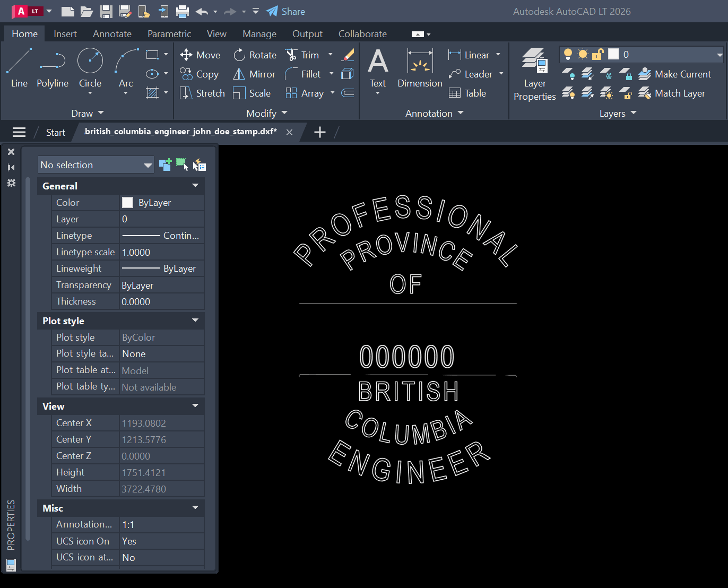Screen dimensions: 728x588
Task: Select the Dimension tool
Action: tap(420, 67)
